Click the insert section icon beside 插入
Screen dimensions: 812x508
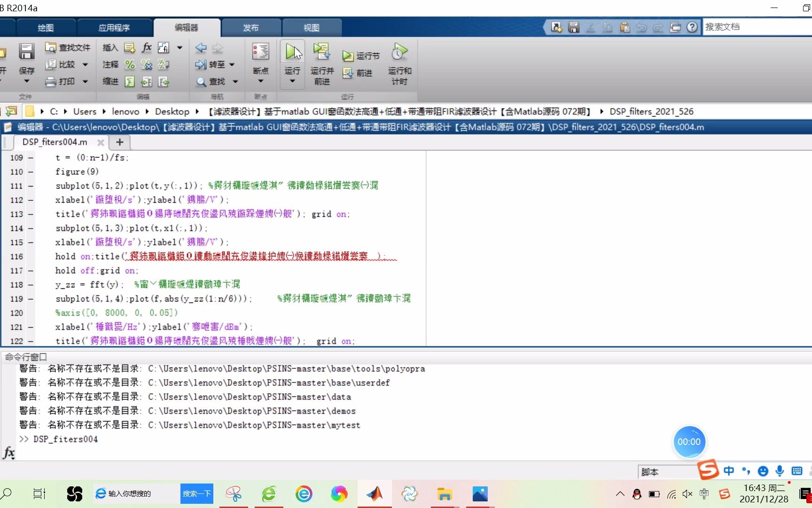129,48
